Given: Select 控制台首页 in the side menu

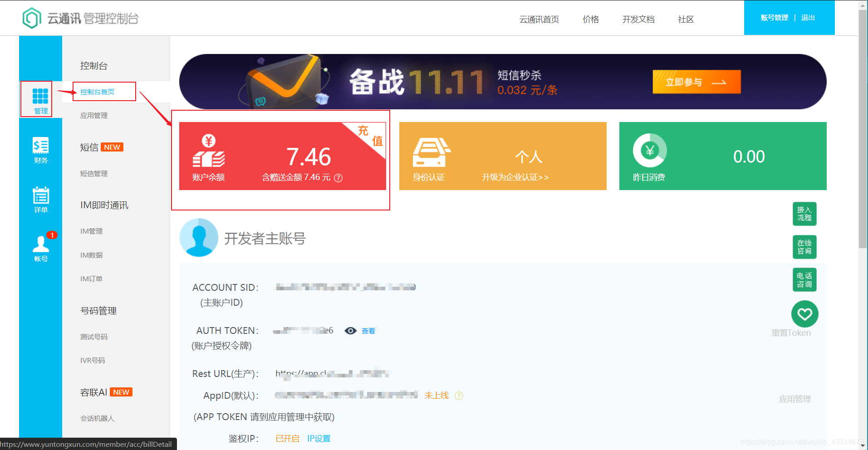Looking at the screenshot, I should [x=97, y=92].
